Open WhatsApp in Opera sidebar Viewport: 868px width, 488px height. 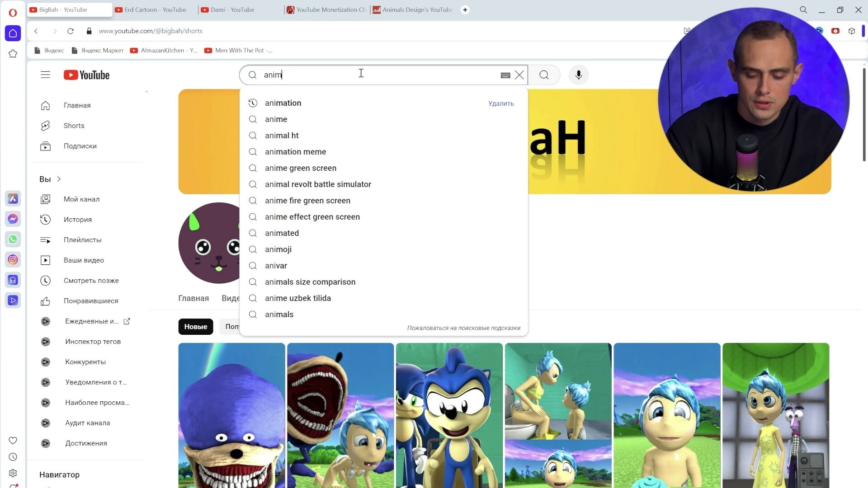(x=13, y=239)
